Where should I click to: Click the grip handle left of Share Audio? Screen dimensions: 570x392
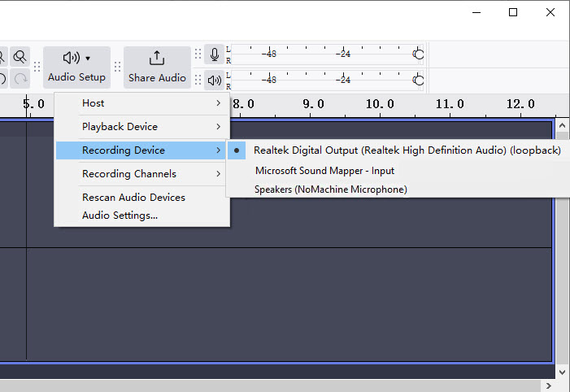(x=117, y=67)
